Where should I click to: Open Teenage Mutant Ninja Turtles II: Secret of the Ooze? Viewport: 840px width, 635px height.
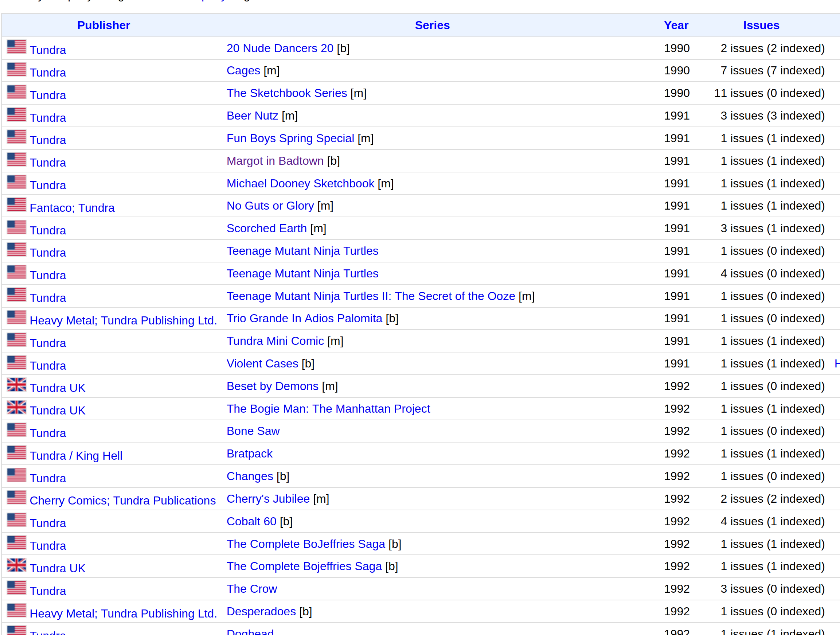[371, 296]
